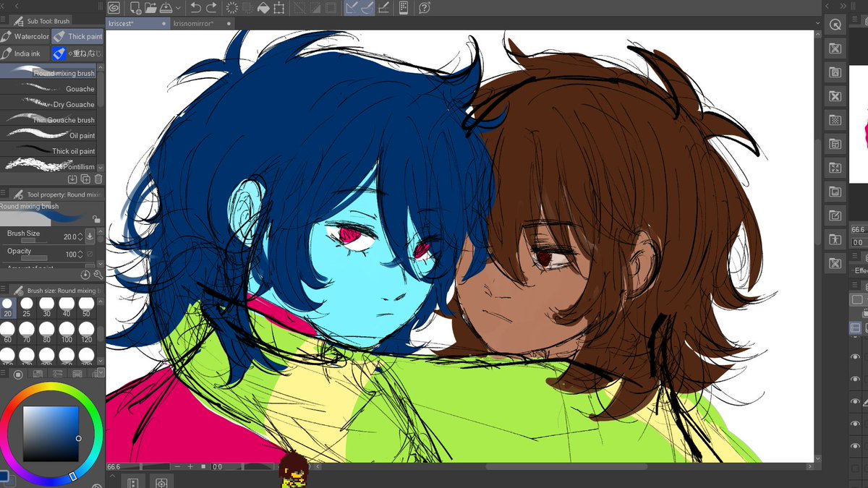Toggle the tool property lock icon
The width and height of the screenshot is (868, 488).
pos(96,219)
